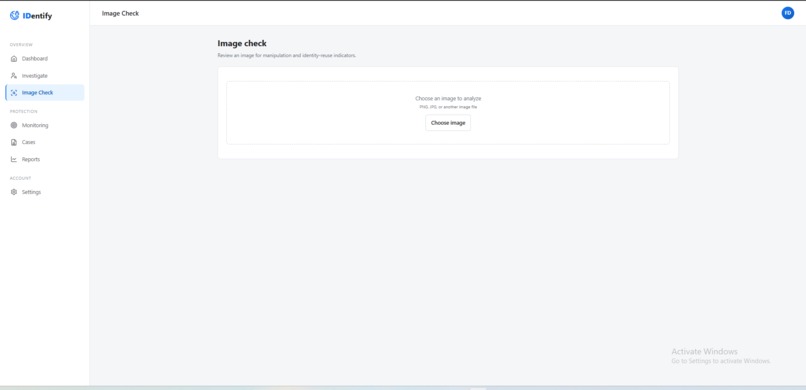This screenshot has width=806, height=390.
Task: Click the Settings gear icon
Action: (x=14, y=192)
